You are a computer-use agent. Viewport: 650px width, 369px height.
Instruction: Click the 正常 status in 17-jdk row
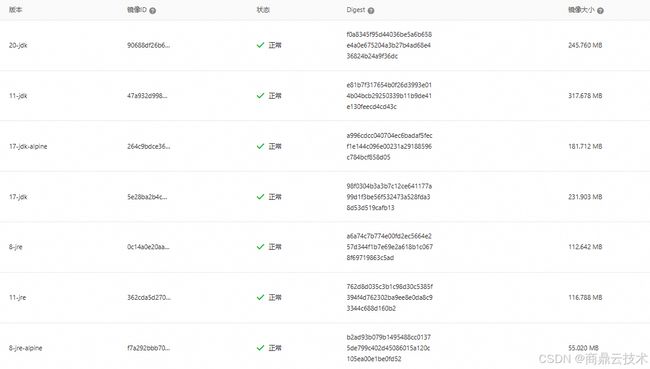pyautogui.click(x=275, y=197)
